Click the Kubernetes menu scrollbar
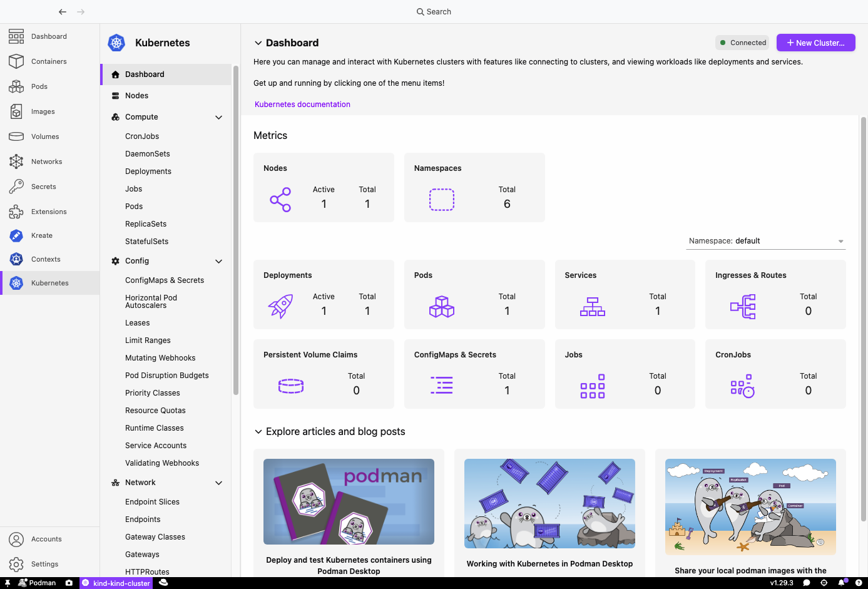The image size is (868, 589). [x=236, y=230]
